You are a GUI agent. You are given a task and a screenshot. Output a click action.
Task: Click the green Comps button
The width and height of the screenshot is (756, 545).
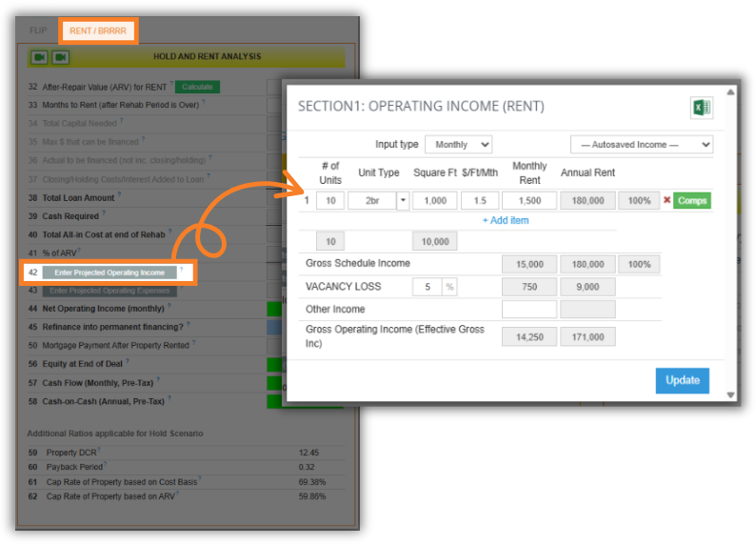pyautogui.click(x=692, y=201)
